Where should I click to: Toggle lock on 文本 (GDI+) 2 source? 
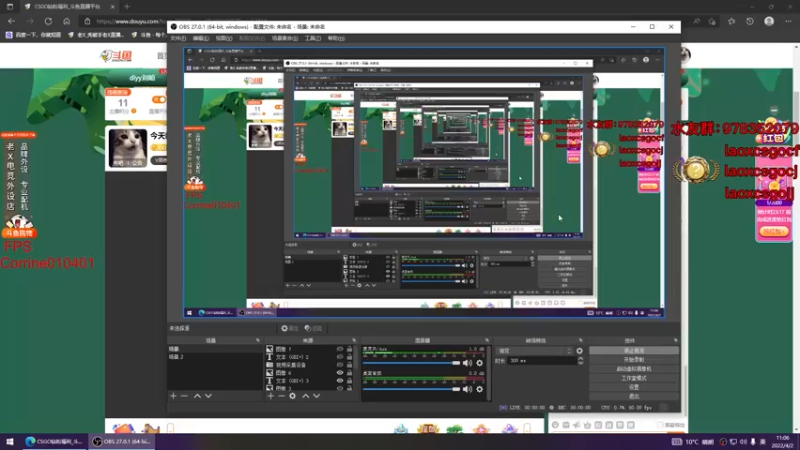point(349,357)
